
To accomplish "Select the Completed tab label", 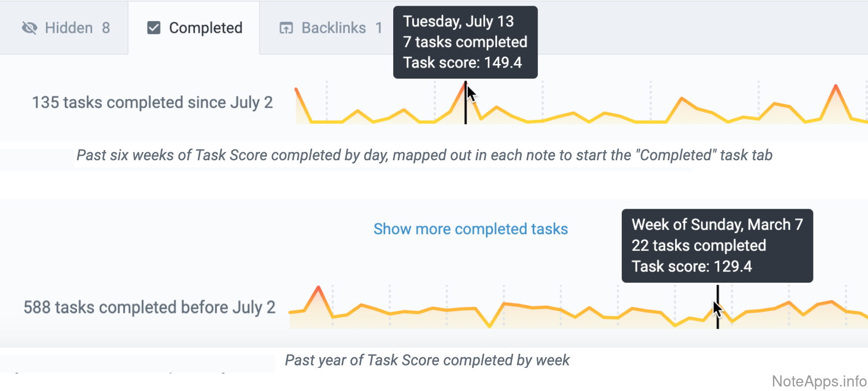I will coord(205,28).
